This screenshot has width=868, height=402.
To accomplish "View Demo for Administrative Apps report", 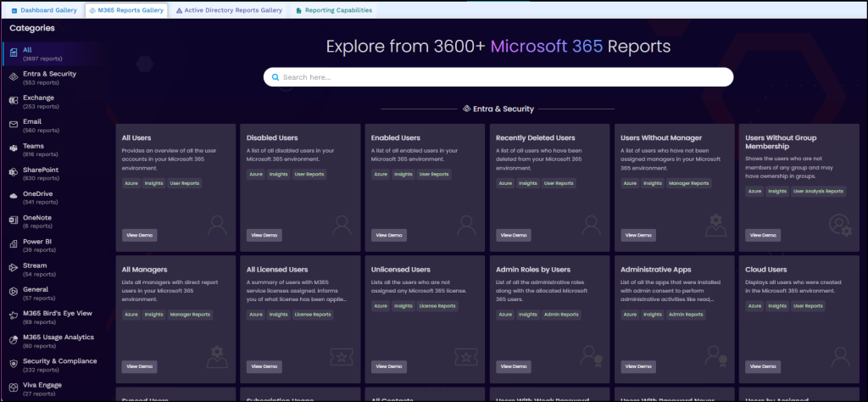I will click(638, 366).
